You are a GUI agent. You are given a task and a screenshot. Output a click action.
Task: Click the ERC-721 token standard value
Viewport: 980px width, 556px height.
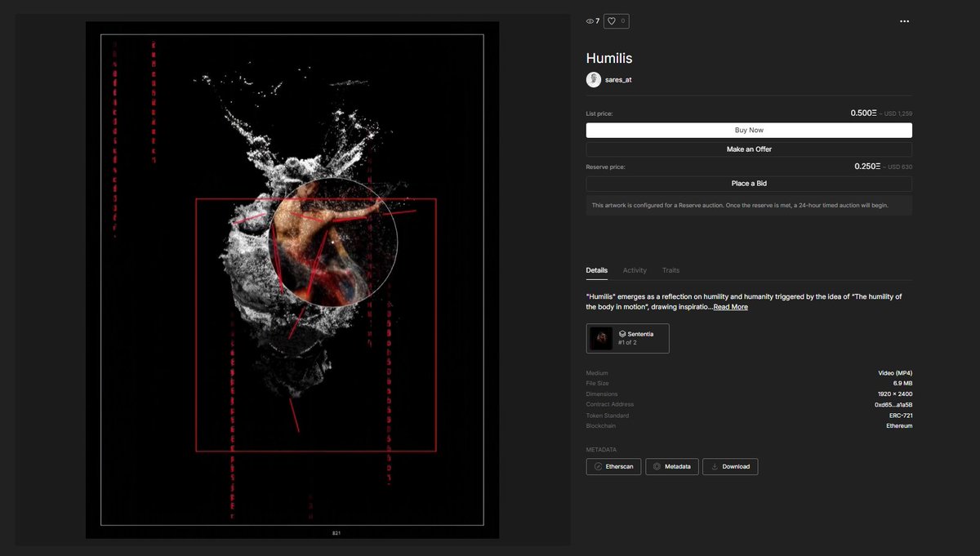coord(901,416)
